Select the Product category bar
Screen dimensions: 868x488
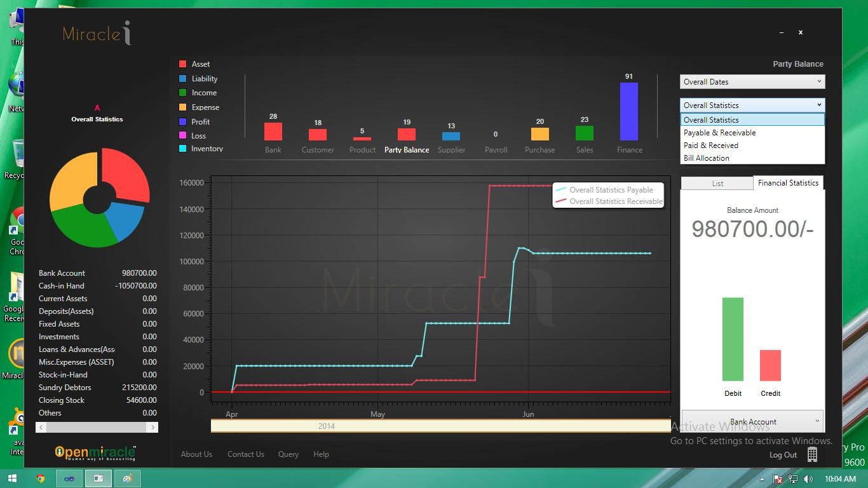pyautogui.click(x=362, y=139)
